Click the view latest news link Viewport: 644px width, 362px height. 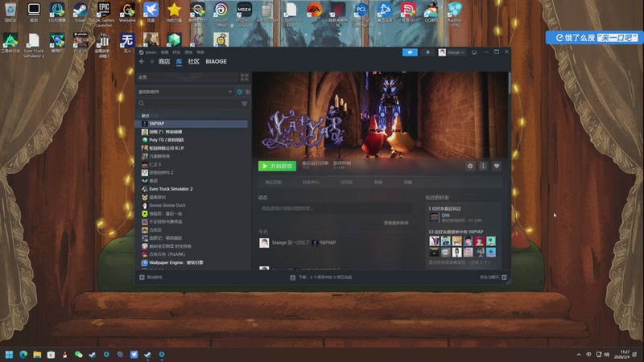tap(396, 223)
